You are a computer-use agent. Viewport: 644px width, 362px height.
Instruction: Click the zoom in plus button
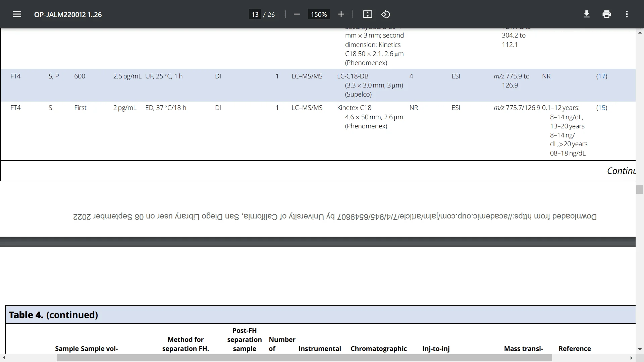[341, 14]
